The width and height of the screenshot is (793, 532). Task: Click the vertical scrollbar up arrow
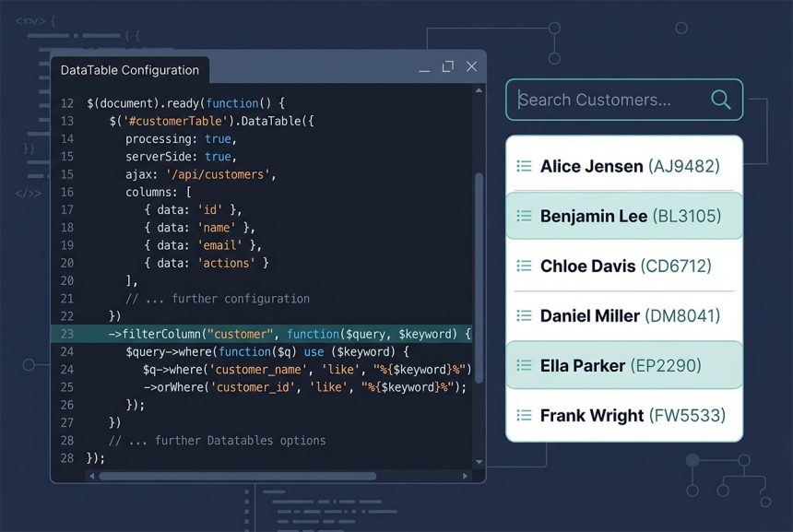479,90
